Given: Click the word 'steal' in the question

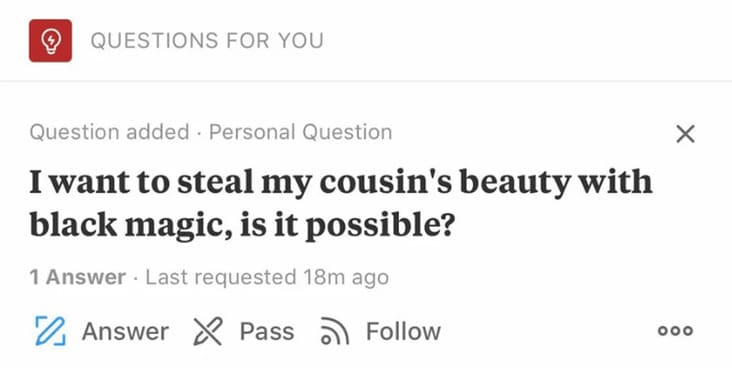Looking at the screenshot, I should coord(216,182).
